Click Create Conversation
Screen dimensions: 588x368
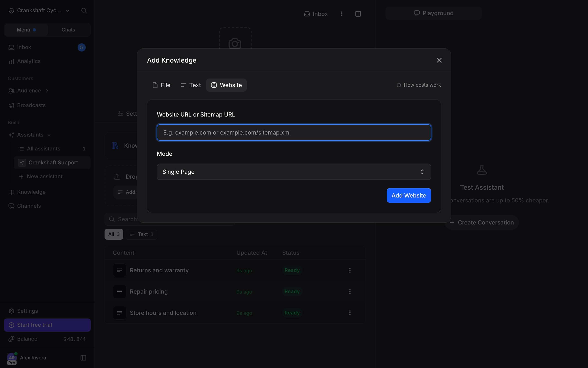[482, 222]
